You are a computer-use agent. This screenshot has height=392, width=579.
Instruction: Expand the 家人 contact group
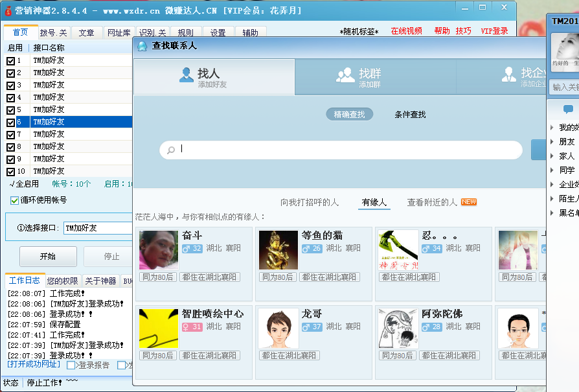(552, 156)
